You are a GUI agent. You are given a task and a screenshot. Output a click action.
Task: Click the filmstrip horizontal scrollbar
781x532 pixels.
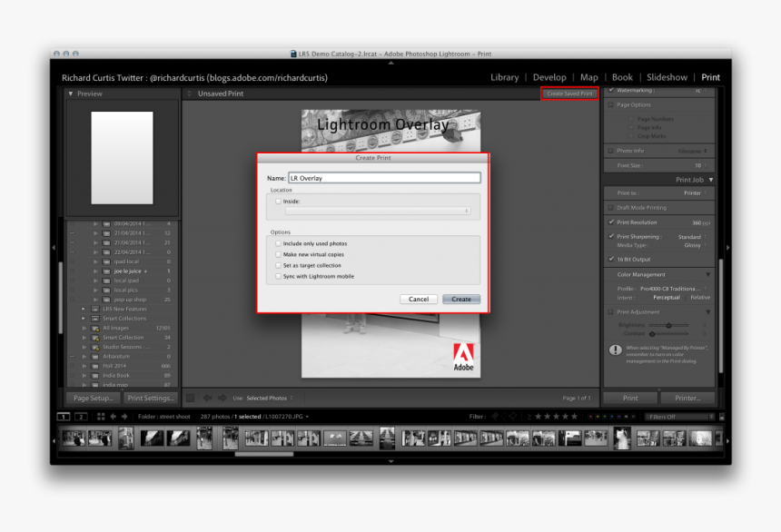(x=264, y=454)
